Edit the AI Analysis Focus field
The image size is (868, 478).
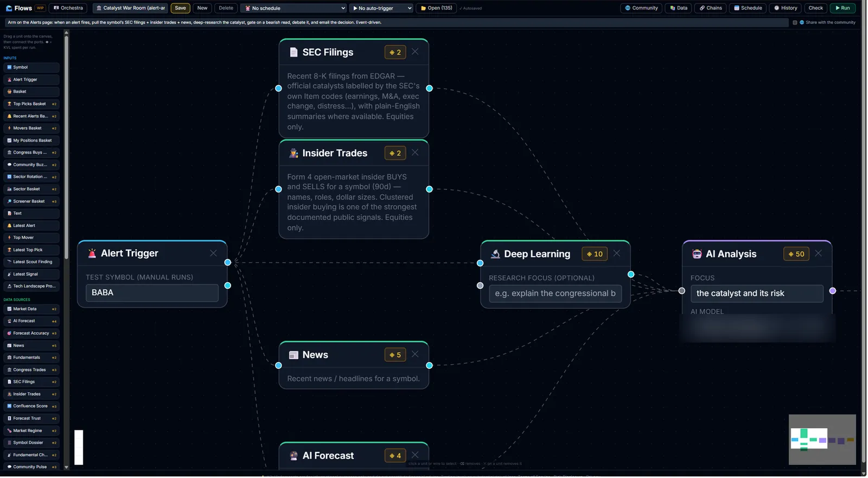coord(757,294)
